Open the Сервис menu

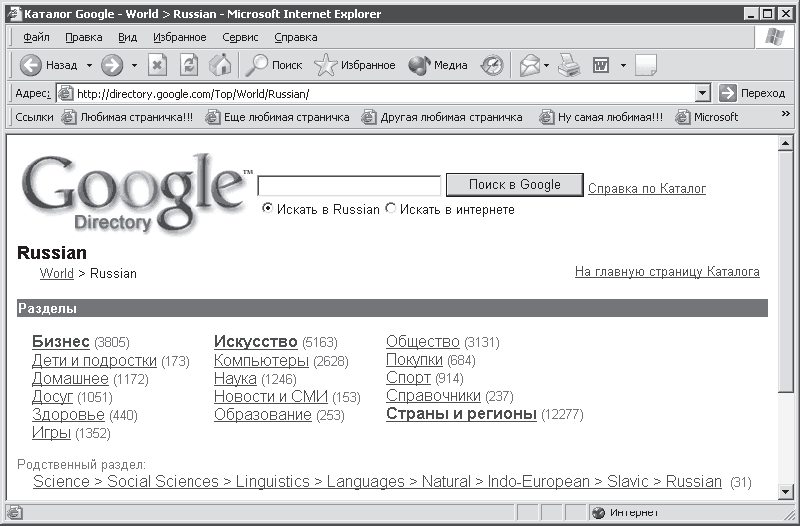240,37
